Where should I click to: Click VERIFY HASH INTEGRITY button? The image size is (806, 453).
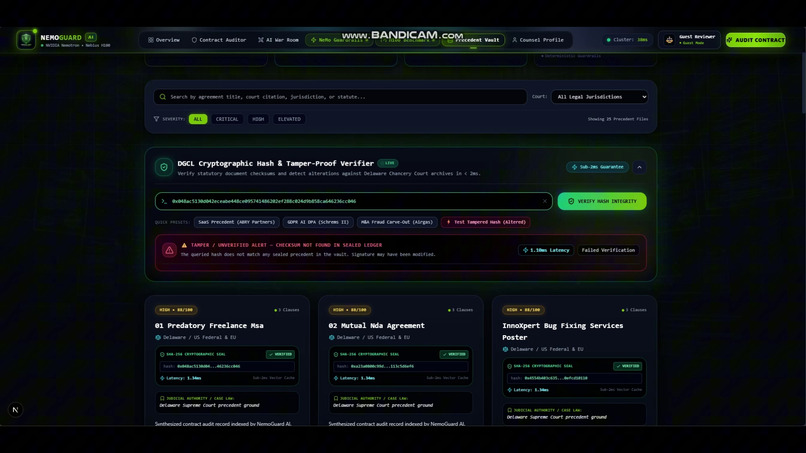tap(602, 201)
